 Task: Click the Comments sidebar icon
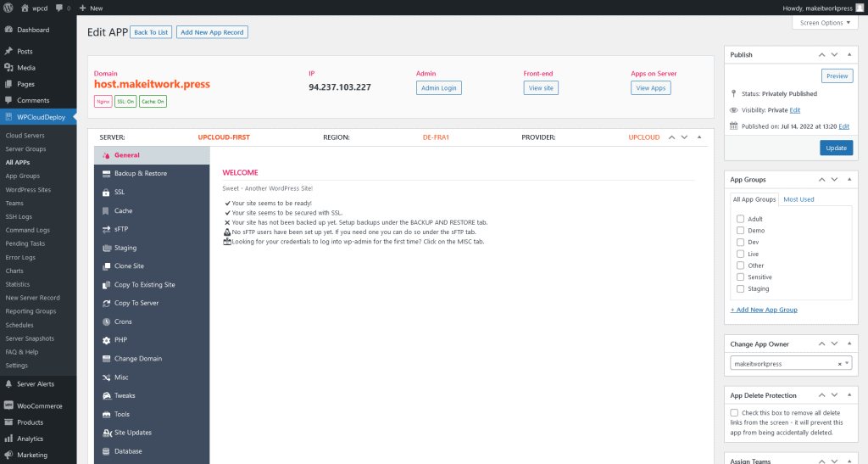[8, 100]
